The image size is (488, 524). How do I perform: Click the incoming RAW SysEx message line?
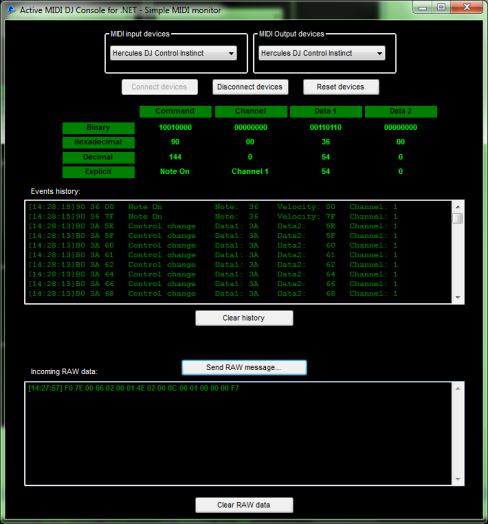(134, 388)
